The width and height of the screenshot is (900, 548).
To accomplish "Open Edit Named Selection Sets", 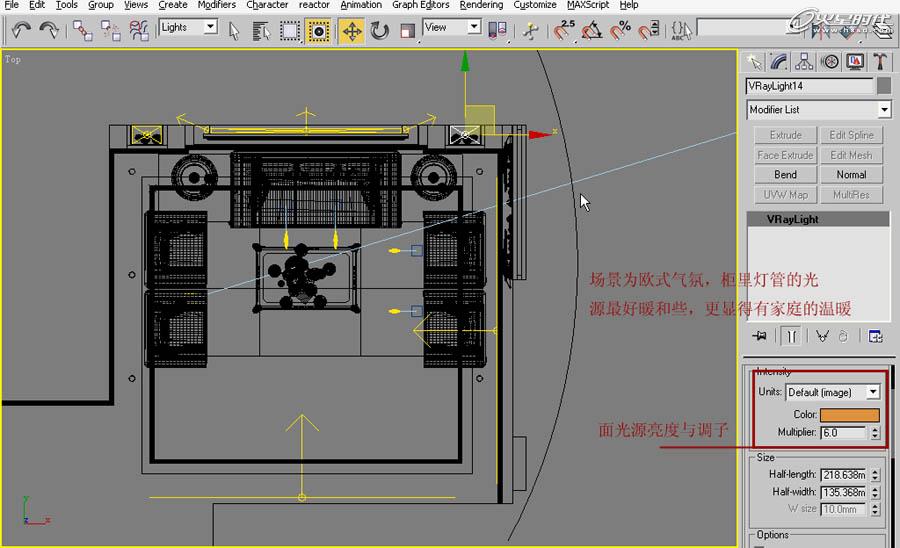I will (681, 30).
